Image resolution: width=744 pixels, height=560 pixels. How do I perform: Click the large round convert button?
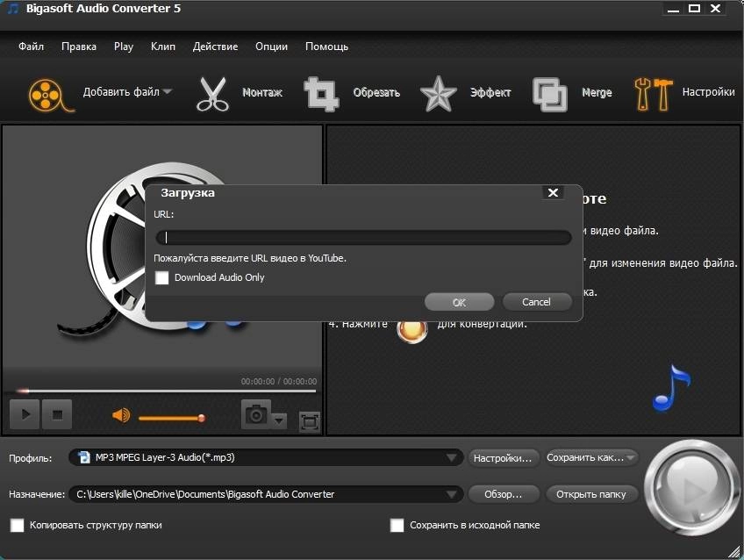coord(692,487)
